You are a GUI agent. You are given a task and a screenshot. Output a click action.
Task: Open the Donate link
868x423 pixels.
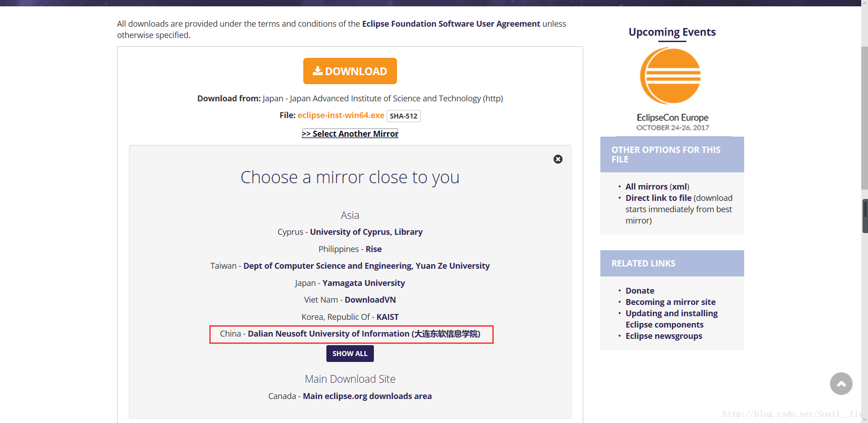tap(640, 291)
